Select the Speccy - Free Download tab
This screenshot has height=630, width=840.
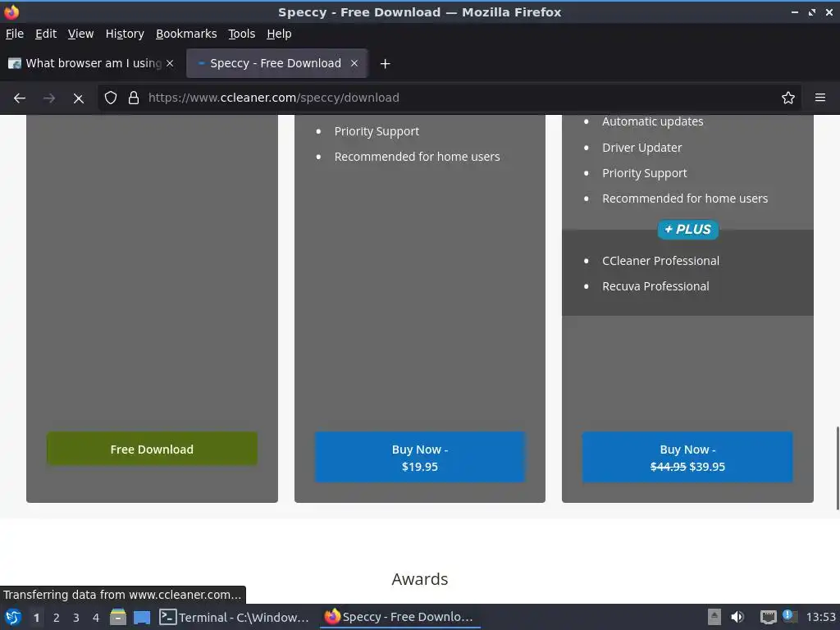[276, 63]
